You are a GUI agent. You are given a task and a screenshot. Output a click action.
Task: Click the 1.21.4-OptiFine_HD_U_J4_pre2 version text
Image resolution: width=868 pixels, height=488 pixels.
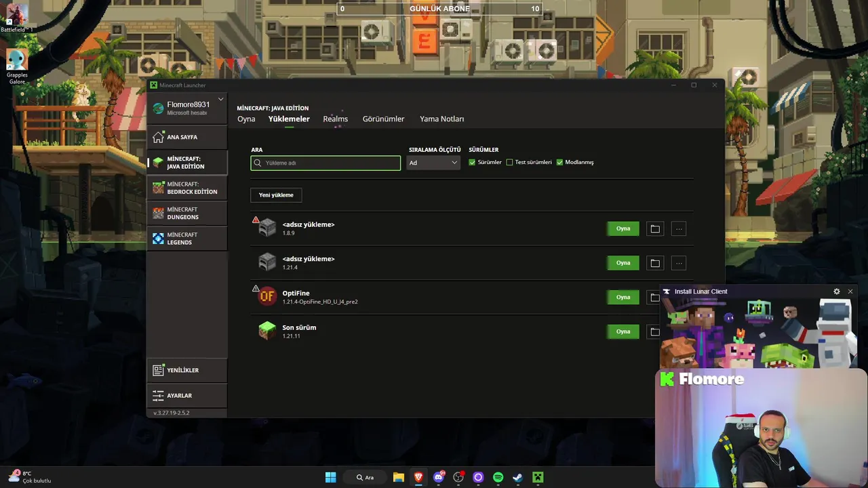click(320, 302)
